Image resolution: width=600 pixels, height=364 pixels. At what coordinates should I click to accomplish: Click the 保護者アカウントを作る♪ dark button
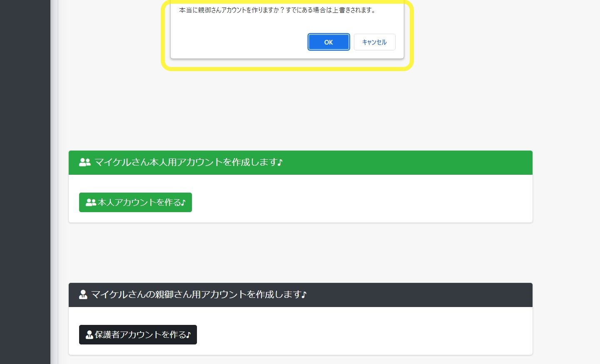point(138,334)
